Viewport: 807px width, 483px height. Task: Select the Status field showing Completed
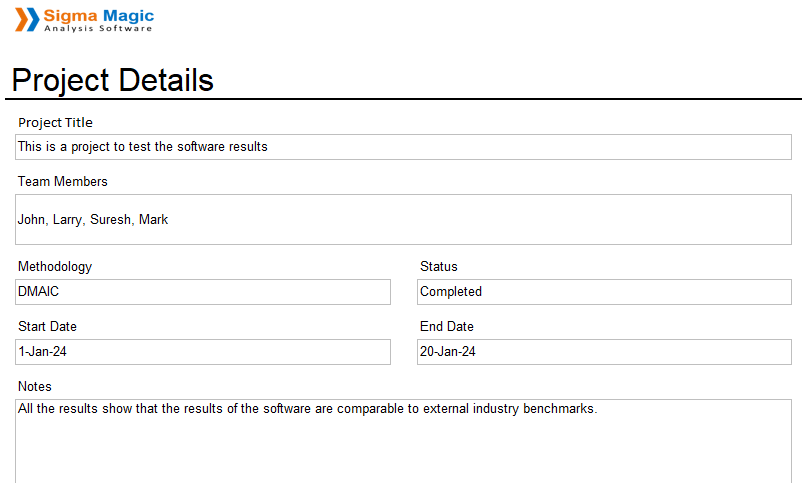604,292
